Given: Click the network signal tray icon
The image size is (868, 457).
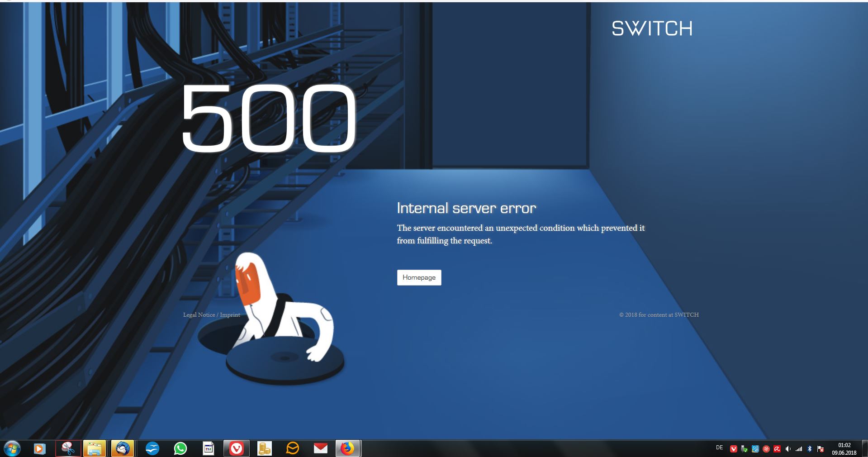Looking at the screenshot, I should click(799, 449).
